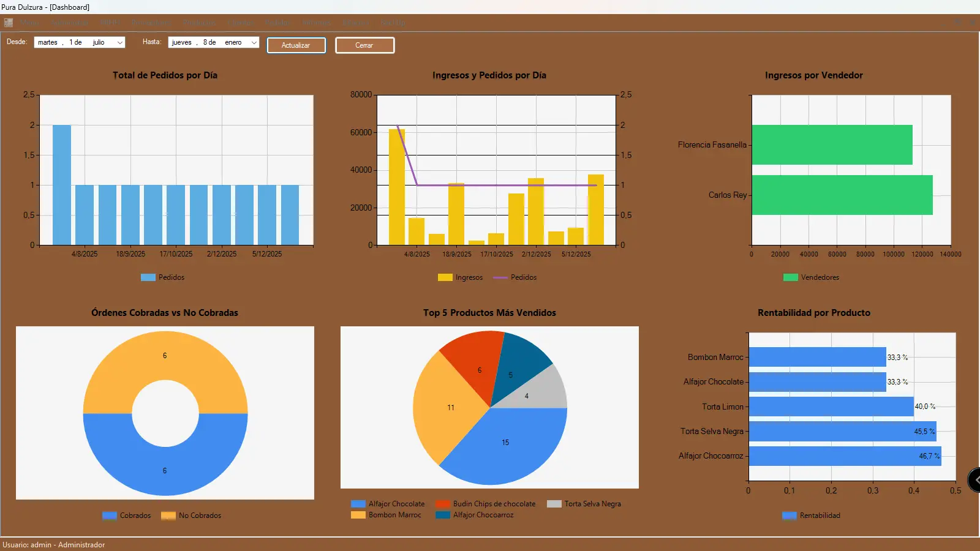
Task: Click the blue Pedidos legend icon
Action: (148, 277)
